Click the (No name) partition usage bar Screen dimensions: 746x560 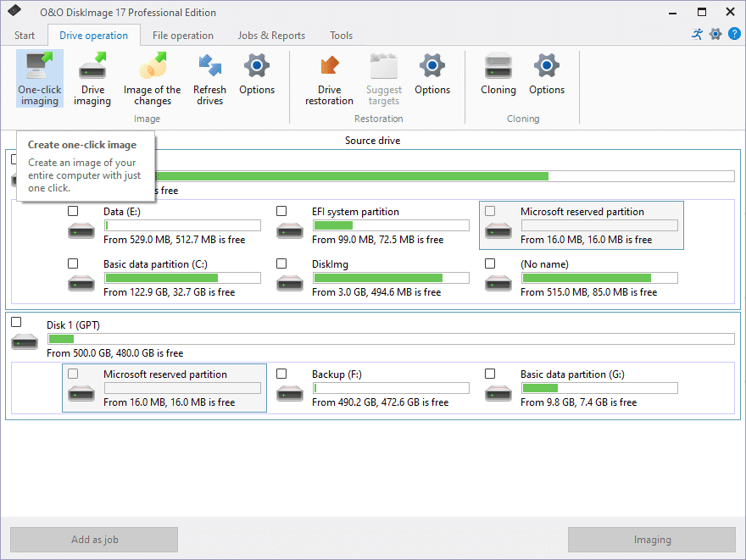pos(599,278)
